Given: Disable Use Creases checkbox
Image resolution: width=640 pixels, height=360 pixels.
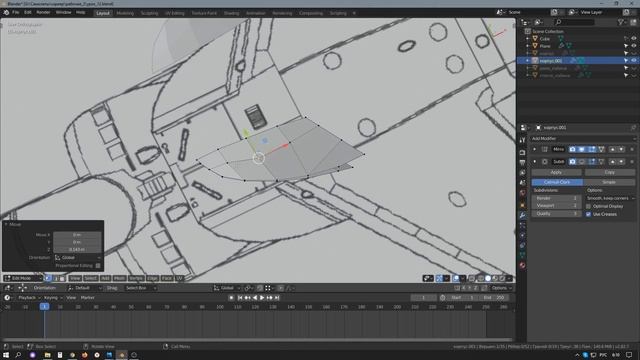Looking at the screenshot, I should click(588, 214).
